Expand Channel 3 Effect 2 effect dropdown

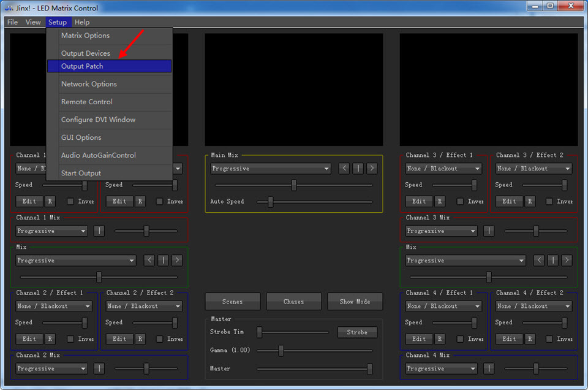[533, 169]
